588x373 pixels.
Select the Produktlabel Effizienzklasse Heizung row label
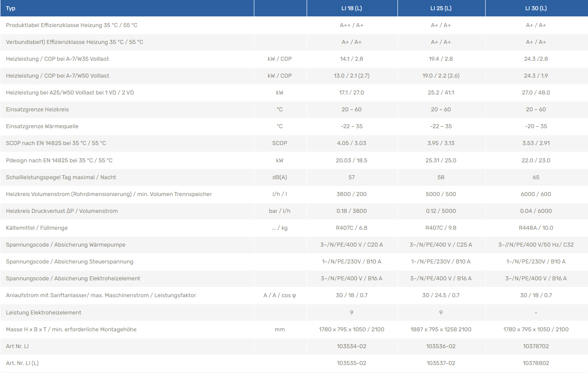click(x=71, y=25)
